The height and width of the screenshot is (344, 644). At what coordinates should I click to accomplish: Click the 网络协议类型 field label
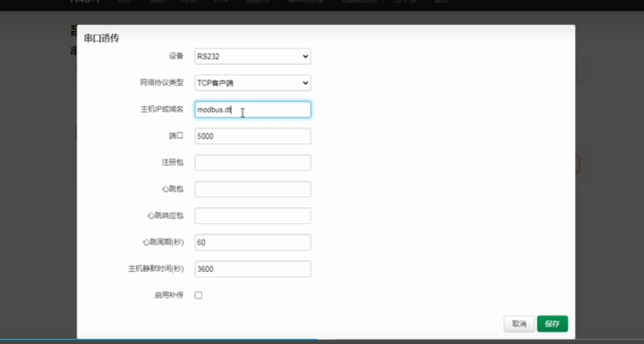162,83
